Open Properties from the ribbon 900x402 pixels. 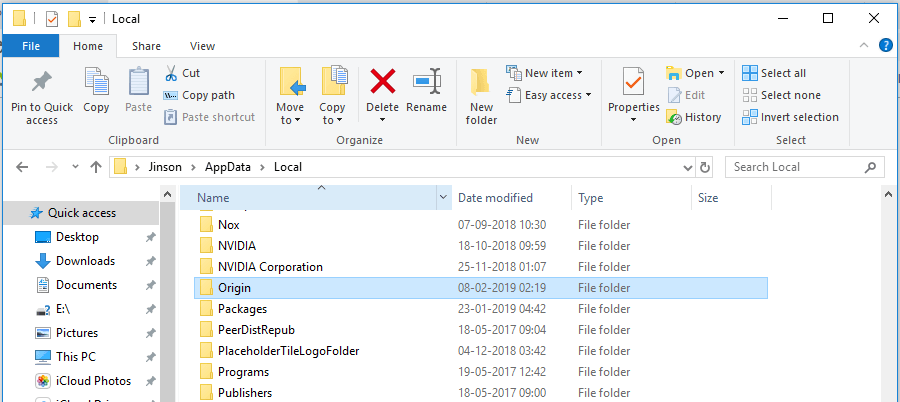tap(633, 81)
